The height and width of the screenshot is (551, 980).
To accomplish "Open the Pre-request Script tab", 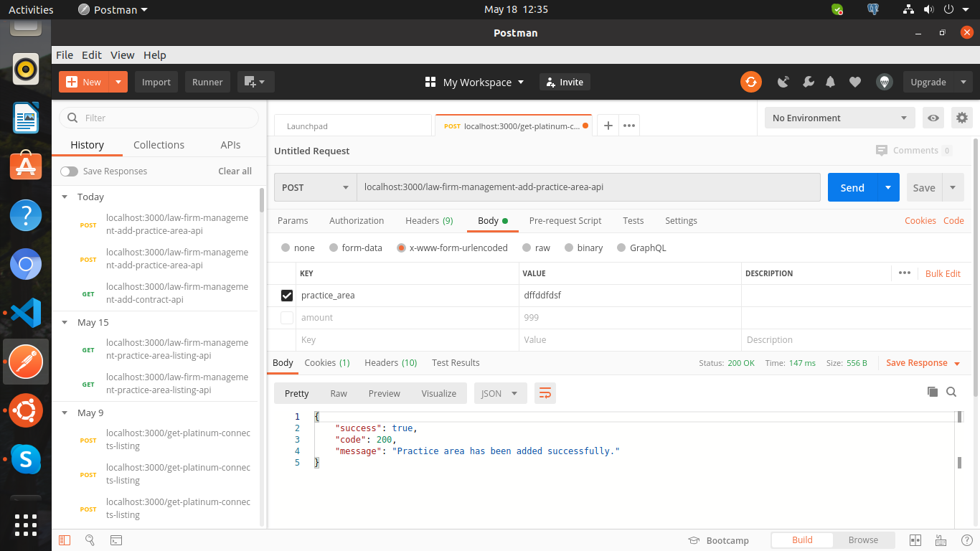I will pos(565,221).
